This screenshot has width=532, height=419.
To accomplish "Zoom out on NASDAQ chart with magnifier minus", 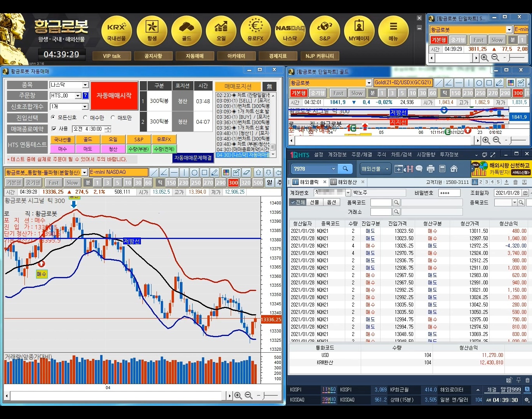I will (x=249, y=396).
